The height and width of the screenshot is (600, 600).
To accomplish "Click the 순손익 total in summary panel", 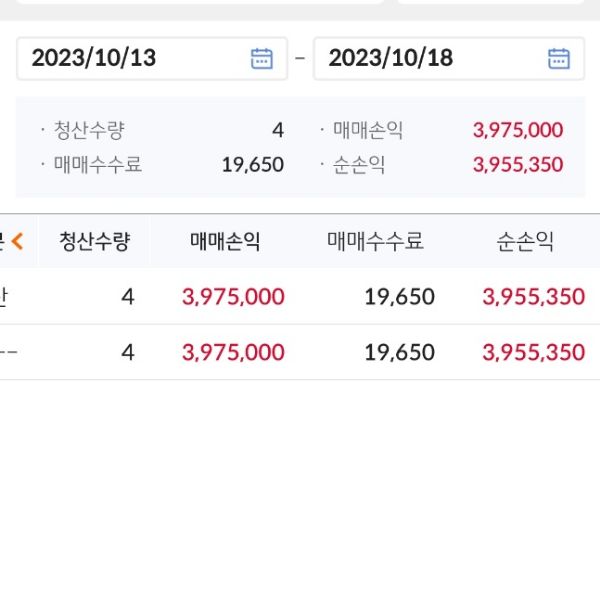I will point(517,165).
